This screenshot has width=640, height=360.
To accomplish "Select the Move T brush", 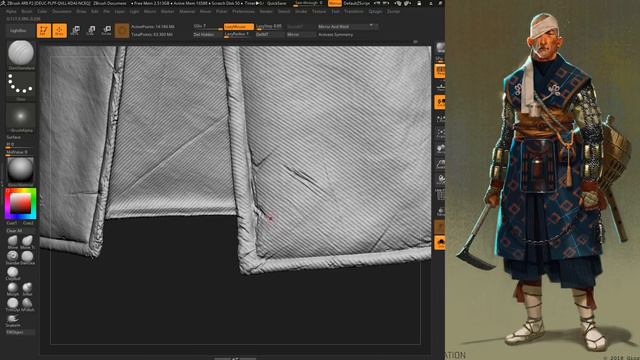I will coord(27,242).
